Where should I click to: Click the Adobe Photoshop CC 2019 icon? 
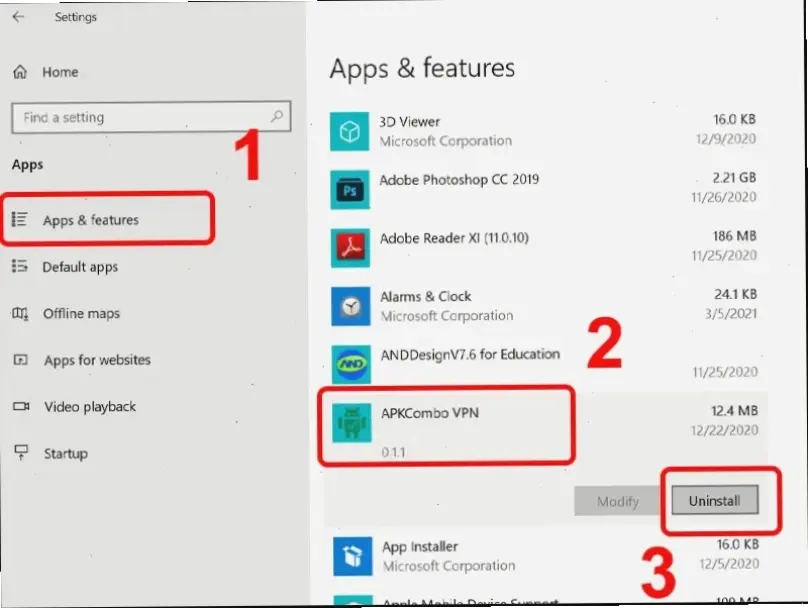(x=350, y=189)
